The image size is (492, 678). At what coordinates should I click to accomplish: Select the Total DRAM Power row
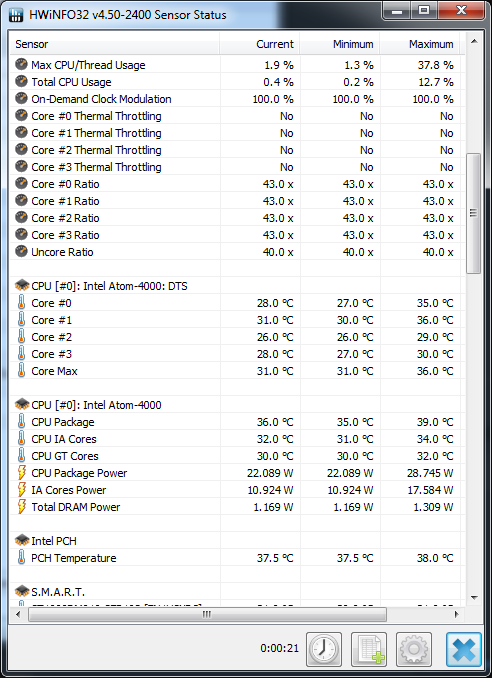tap(237, 507)
